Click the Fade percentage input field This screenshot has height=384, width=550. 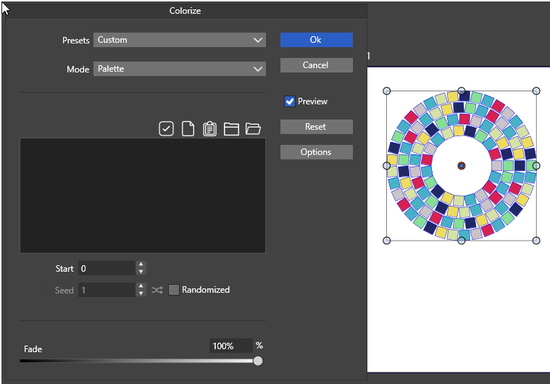pos(231,346)
